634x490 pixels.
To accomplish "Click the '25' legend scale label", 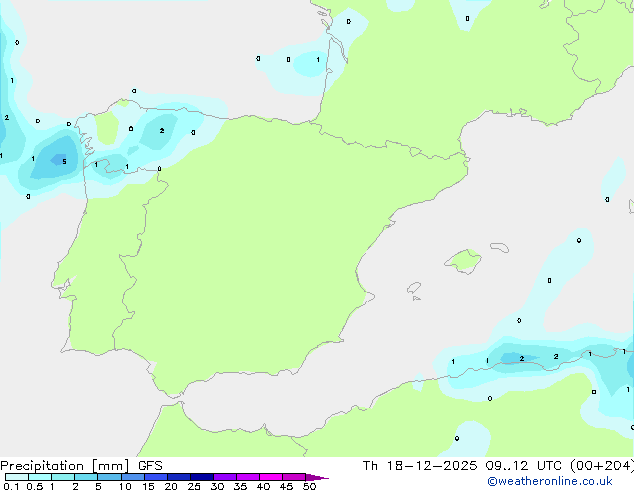I will click(194, 486).
